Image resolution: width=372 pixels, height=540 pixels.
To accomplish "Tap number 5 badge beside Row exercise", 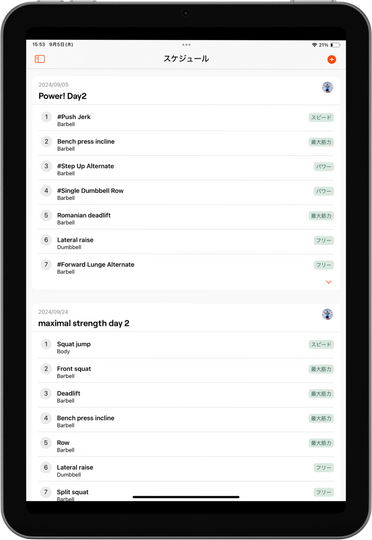I will (46, 443).
